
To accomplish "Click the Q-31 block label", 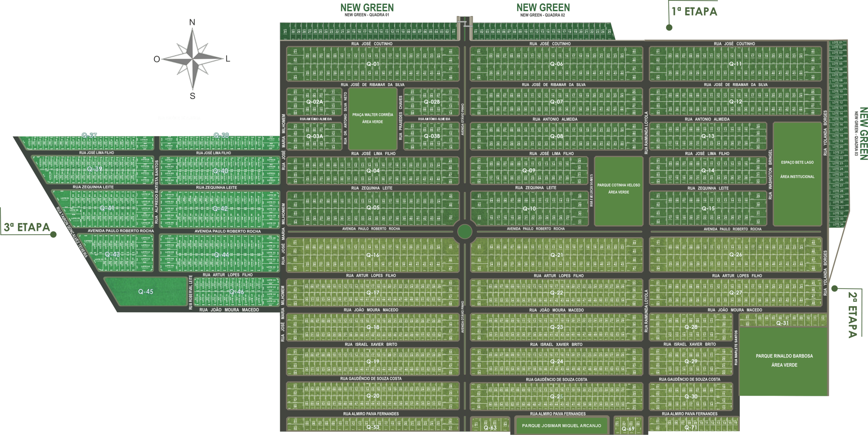I will (783, 323).
